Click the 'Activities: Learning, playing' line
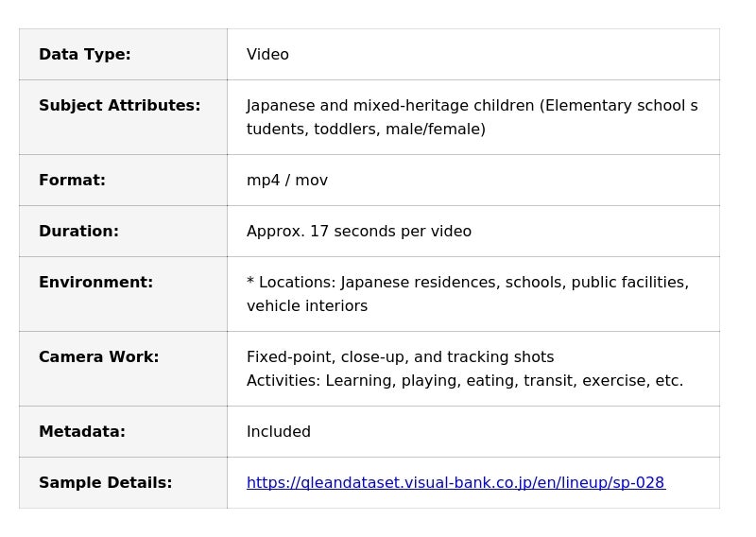The image size is (756, 537). click(464, 381)
